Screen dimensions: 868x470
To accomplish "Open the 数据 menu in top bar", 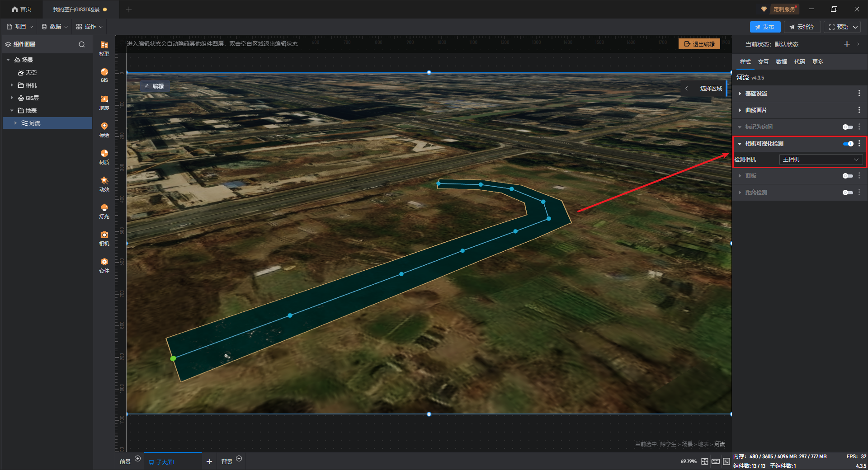I will (55, 27).
